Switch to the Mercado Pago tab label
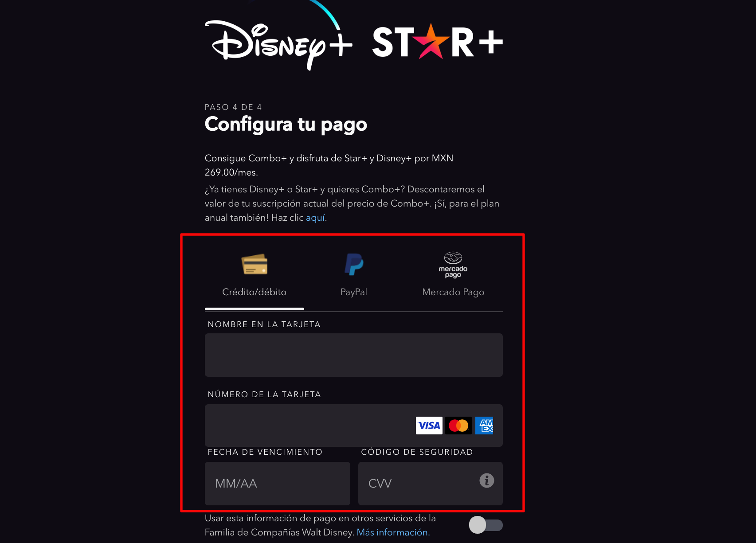Image resolution: width=756 pixels, height=543 pixels. [453, 292]
